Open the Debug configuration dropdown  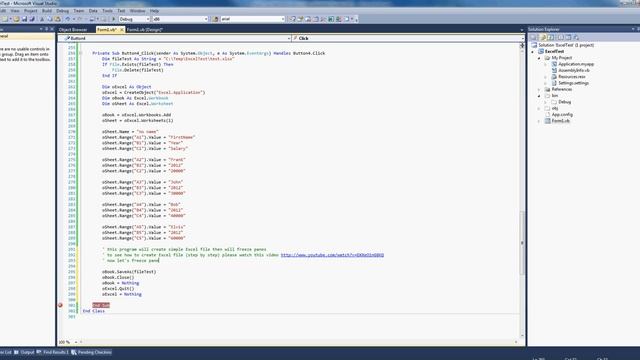click(148, 19)
